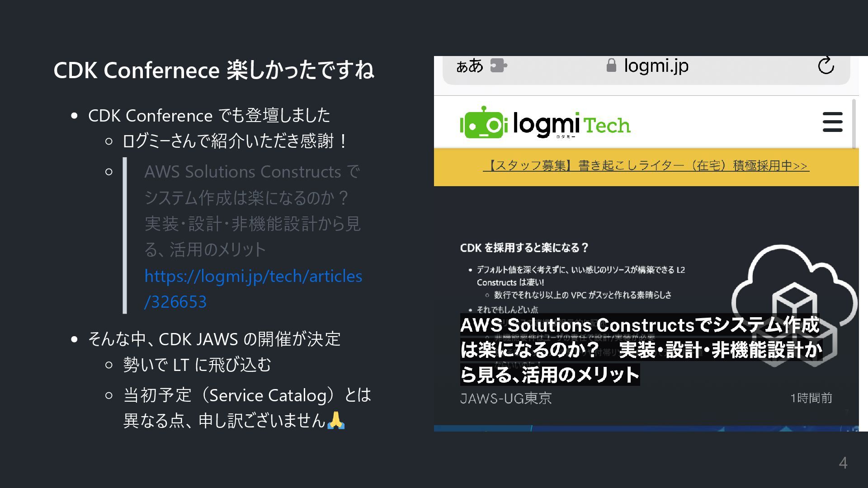The image size is (868, 488).
Task: Open the hamburger menu on logmi Tech
Action: [x=832, y=122]
